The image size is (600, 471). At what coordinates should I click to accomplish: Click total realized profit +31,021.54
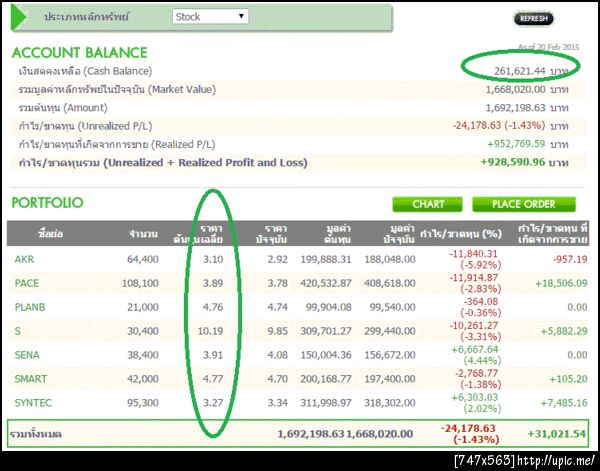[557, 434]
